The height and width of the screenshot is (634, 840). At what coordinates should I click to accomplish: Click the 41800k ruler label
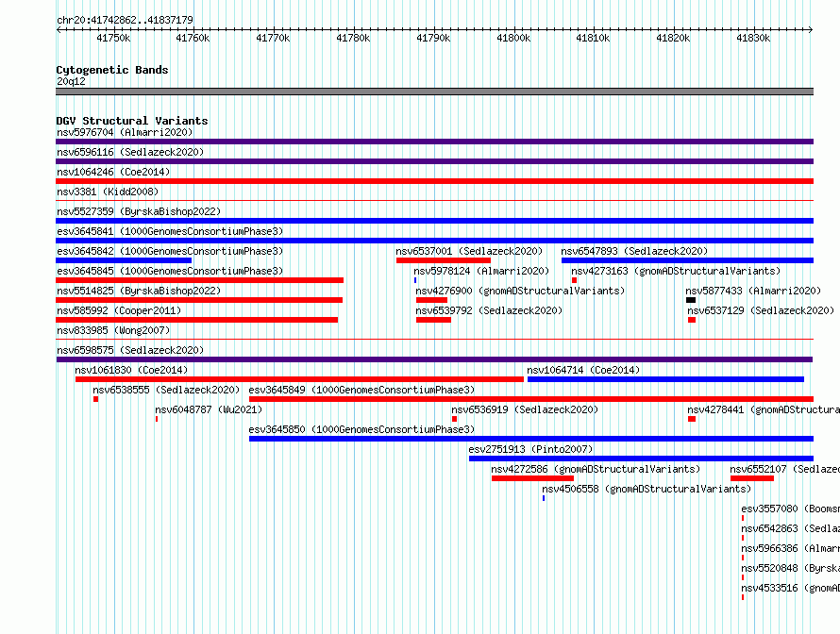point(513,38)
